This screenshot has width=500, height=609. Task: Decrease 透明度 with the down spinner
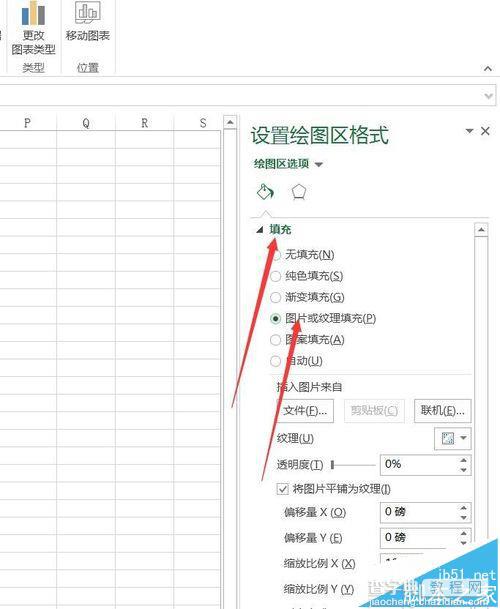click(463, 470)
